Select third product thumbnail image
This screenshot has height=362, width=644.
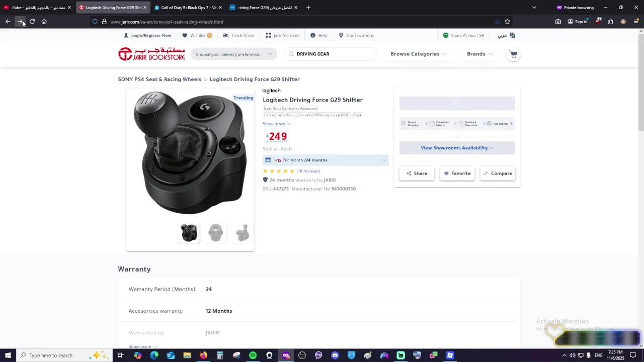point(243,233)
